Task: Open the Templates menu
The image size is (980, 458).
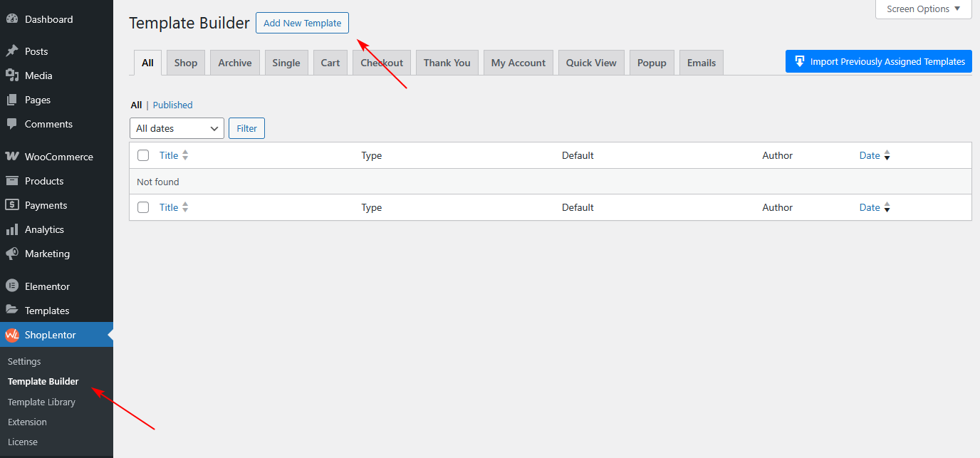Action: coord(56,311)
